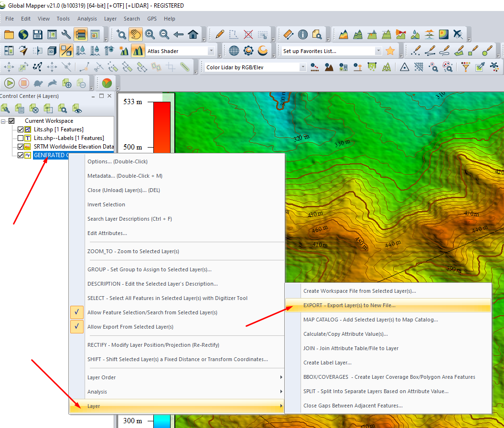Click the Zoom Out magnifier icon
Screen dimensions: 504x428
(x=164, y=34)
